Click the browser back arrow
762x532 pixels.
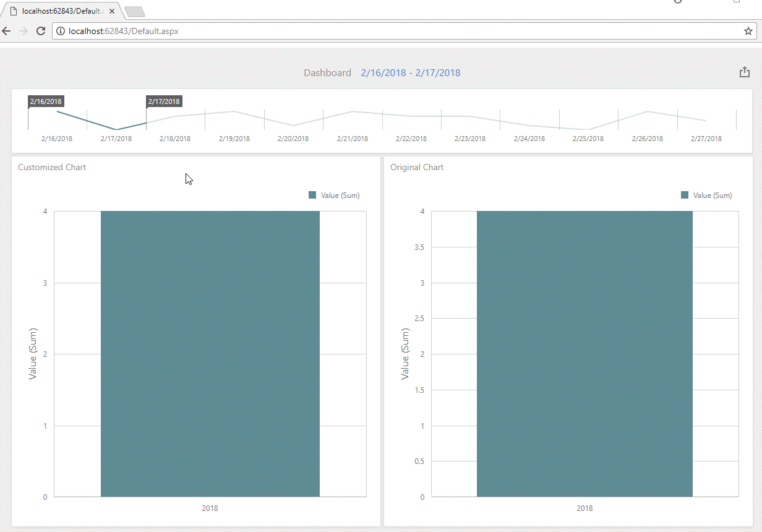[7, 31]
